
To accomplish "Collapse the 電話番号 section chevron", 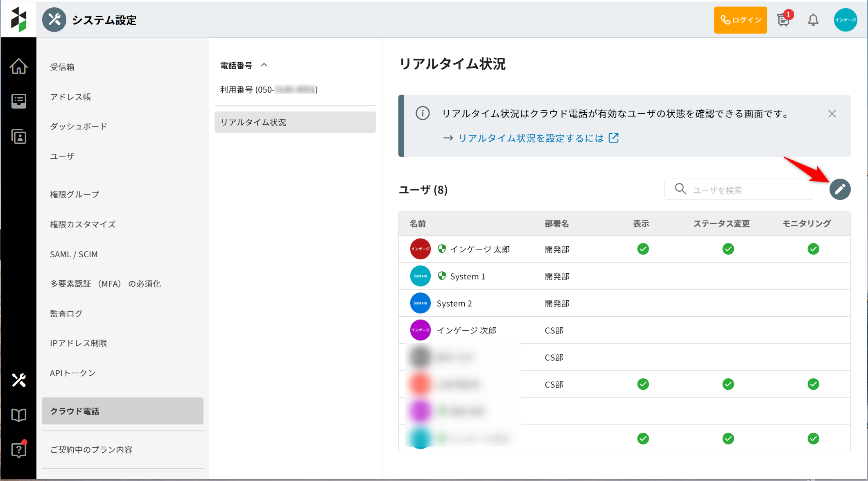I will [x=264, y=65].
